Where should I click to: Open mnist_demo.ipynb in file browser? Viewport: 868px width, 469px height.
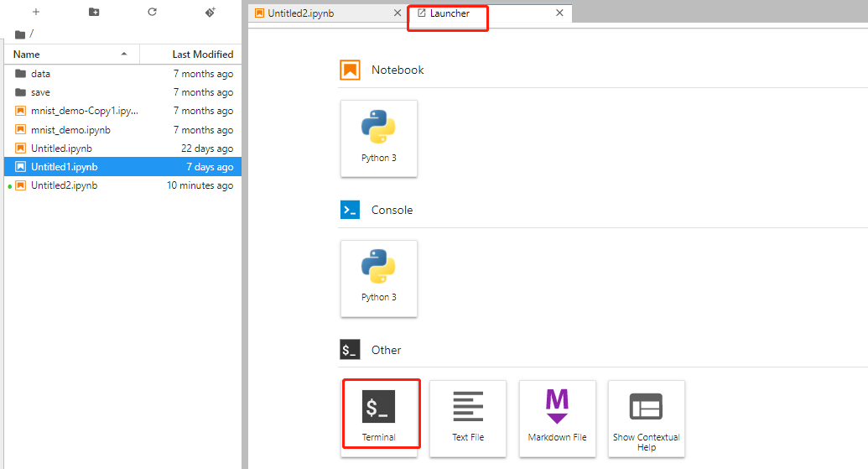click(x=70, y=130)
